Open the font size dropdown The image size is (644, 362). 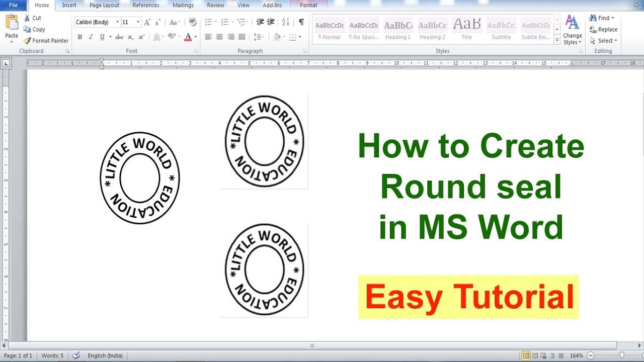138,22
